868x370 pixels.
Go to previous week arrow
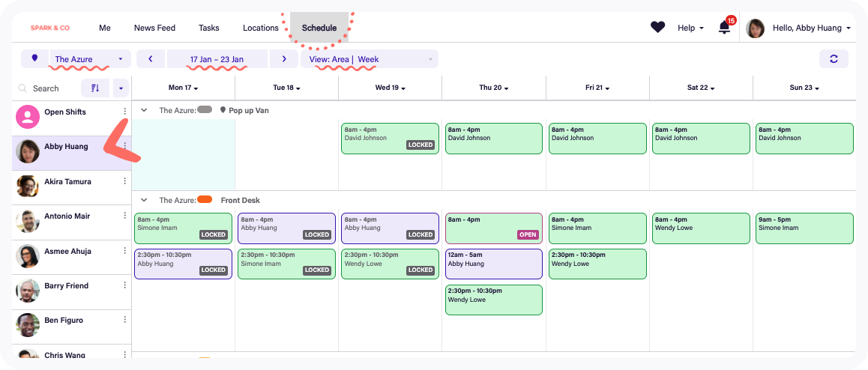coord(150,58)
